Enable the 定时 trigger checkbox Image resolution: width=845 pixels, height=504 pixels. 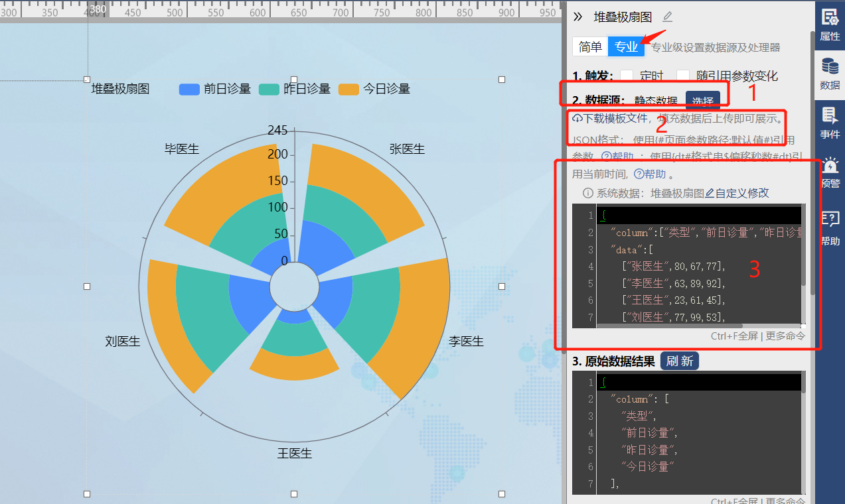click(627, 76)
